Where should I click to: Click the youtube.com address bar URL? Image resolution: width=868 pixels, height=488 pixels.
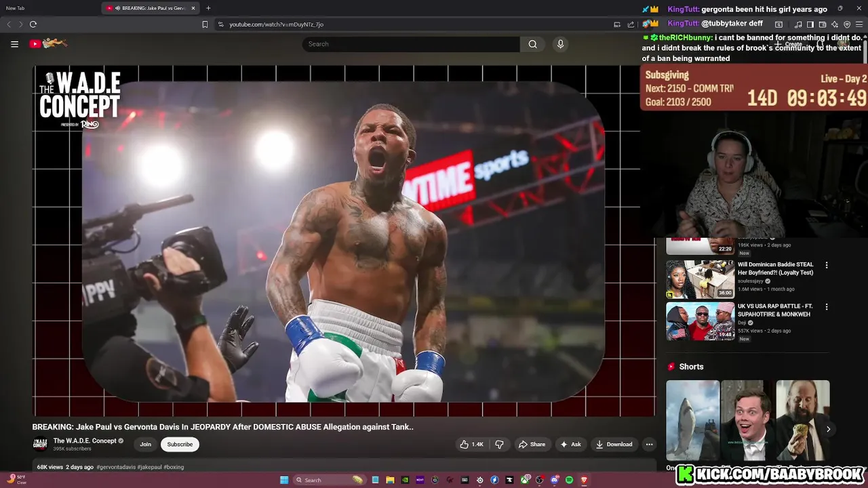(276, 24)
